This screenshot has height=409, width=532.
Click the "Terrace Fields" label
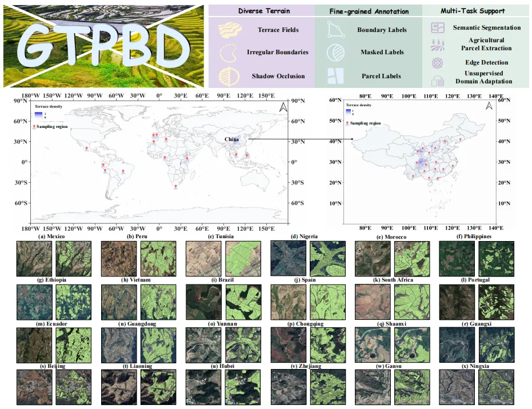[278, 30]
